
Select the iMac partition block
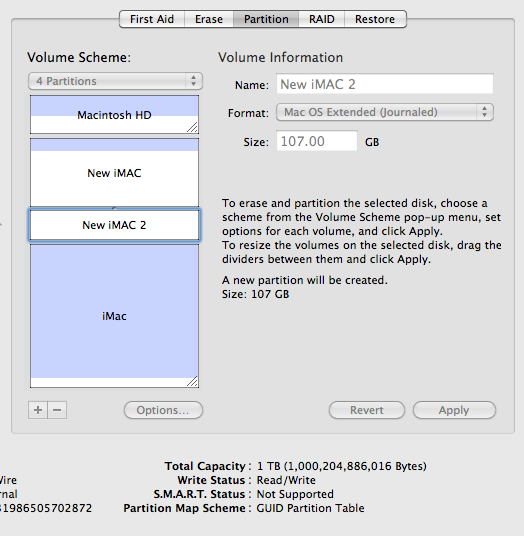click(x=114, y=316)
